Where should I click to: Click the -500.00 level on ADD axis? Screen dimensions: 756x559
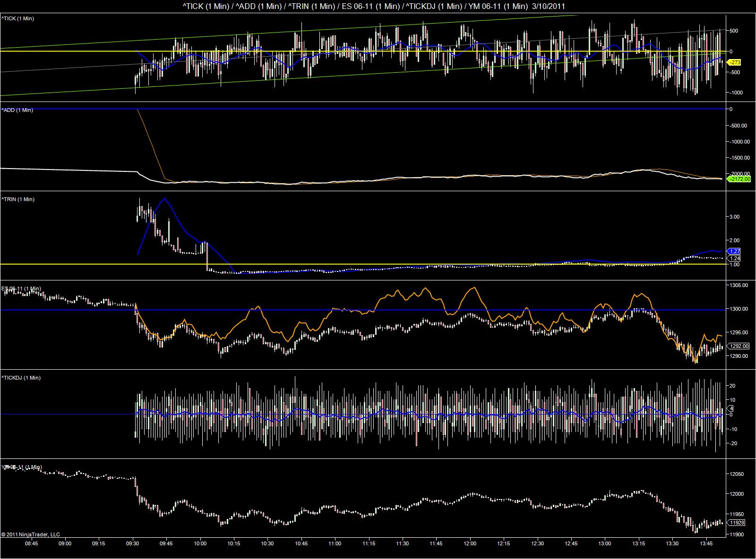click(737, 126)
